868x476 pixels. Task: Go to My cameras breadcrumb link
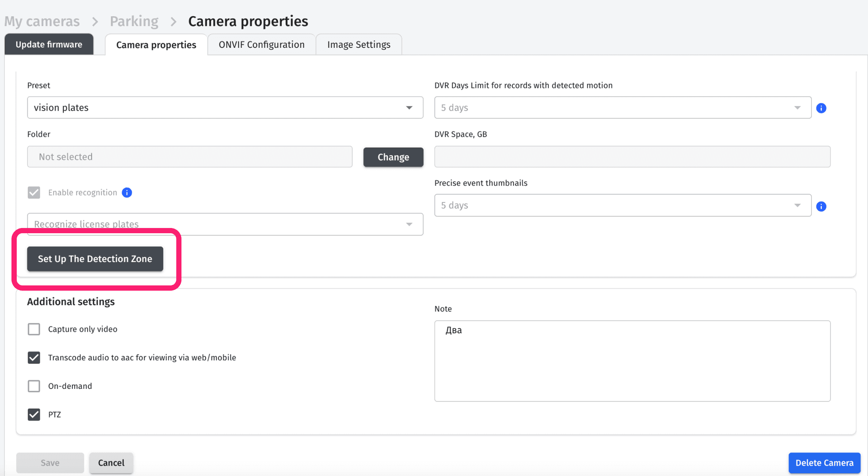[42, 21]
